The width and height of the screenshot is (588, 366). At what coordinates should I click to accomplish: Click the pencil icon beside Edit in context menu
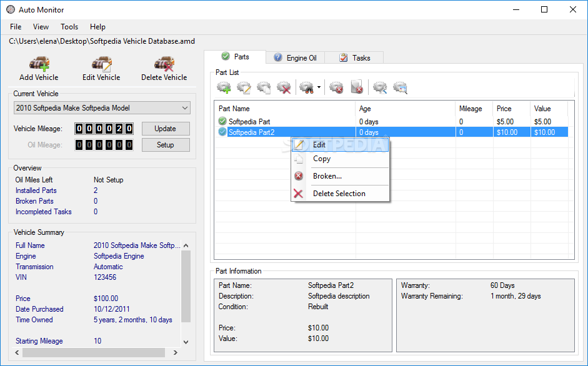[x=299, y=145]
